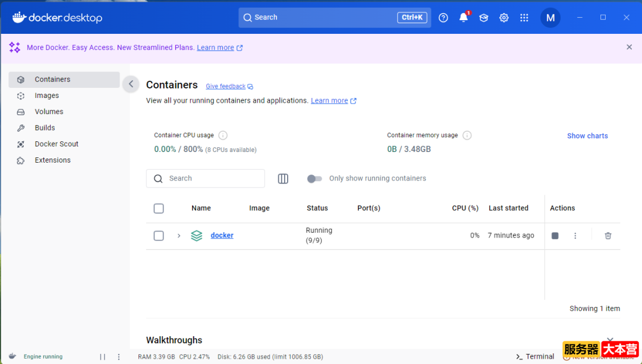Sort by the CPU (%) column header
The height and width of the screenshot is (364, 642).
(465, 208)
